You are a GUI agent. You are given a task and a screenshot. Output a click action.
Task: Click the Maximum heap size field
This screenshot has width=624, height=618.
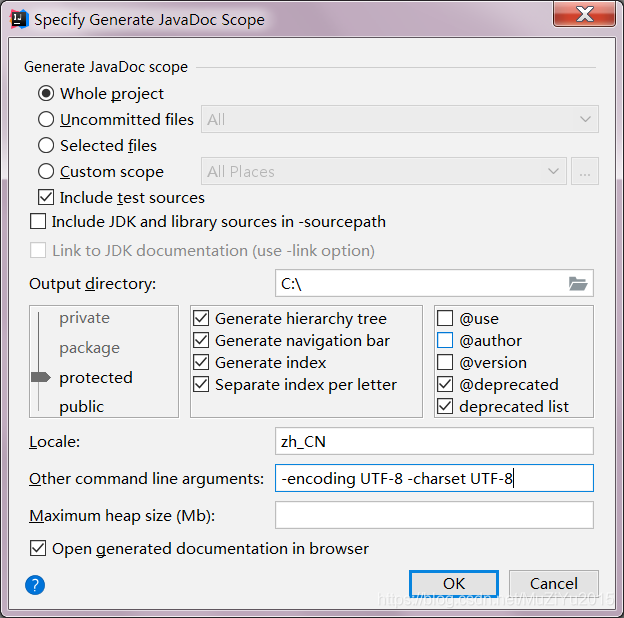point(434,515)
